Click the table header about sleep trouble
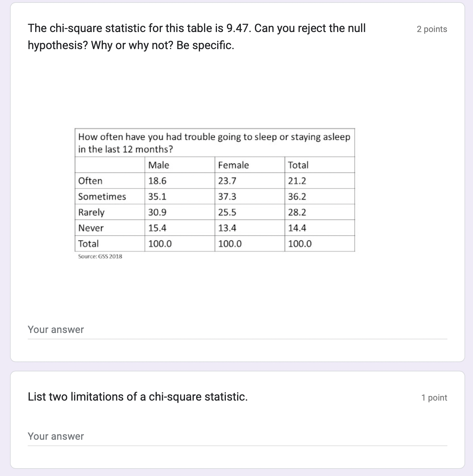The width and height of the screenshot is (473, 476). point(214,143)
